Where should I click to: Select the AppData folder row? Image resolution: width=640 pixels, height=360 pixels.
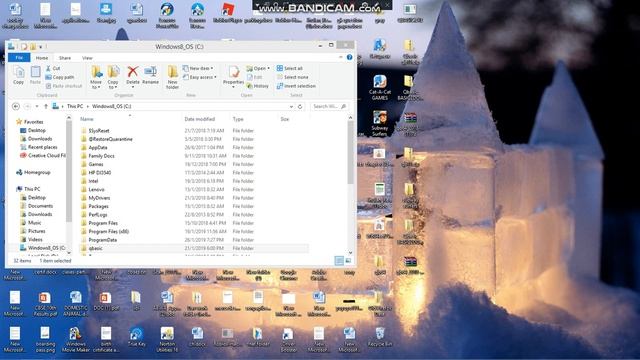click(193, 147)
